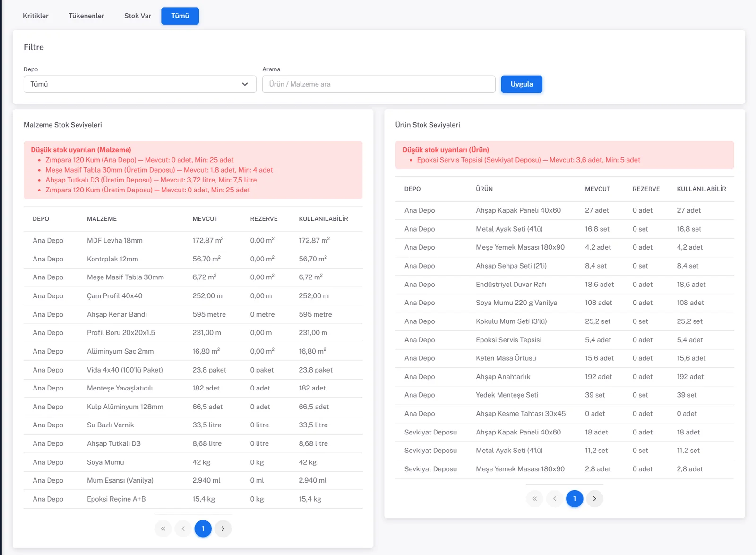
Task: Click Ahşap Kenar Bandı material
Action: [x=117, y=314]
